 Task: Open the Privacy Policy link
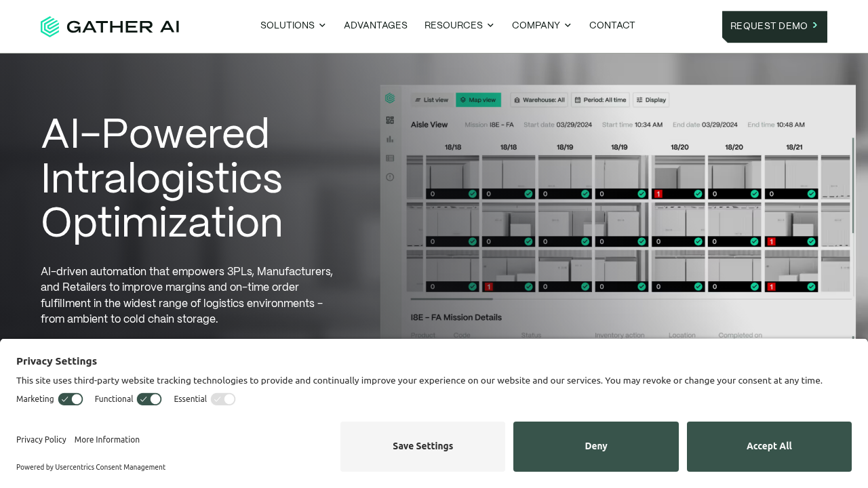41,439
